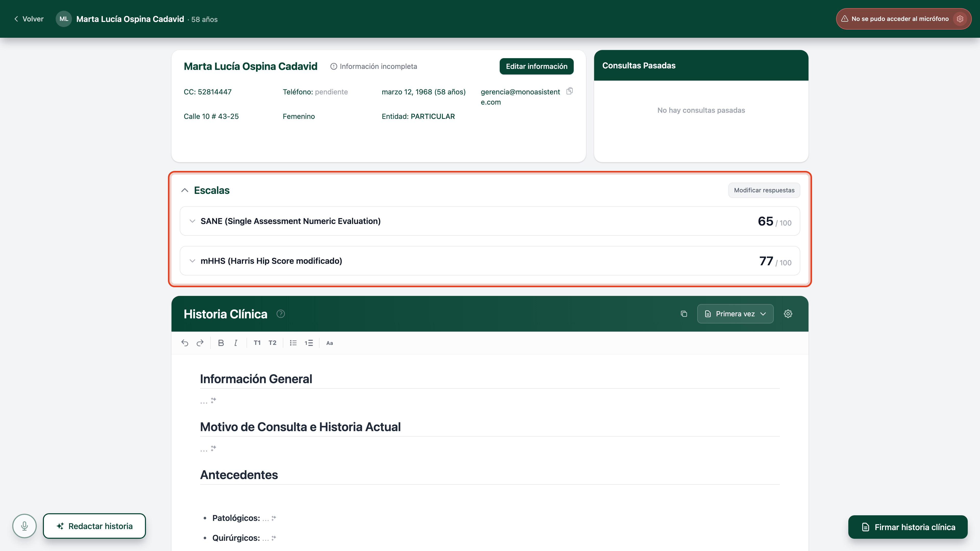
Task: Click the address Calle 10 # 43-25
Action: [x=211, y=116]
